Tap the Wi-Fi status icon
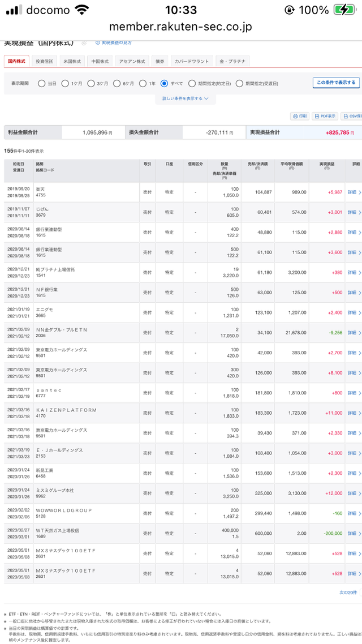This screenshot has height=644, width=362. click(83, 10)
